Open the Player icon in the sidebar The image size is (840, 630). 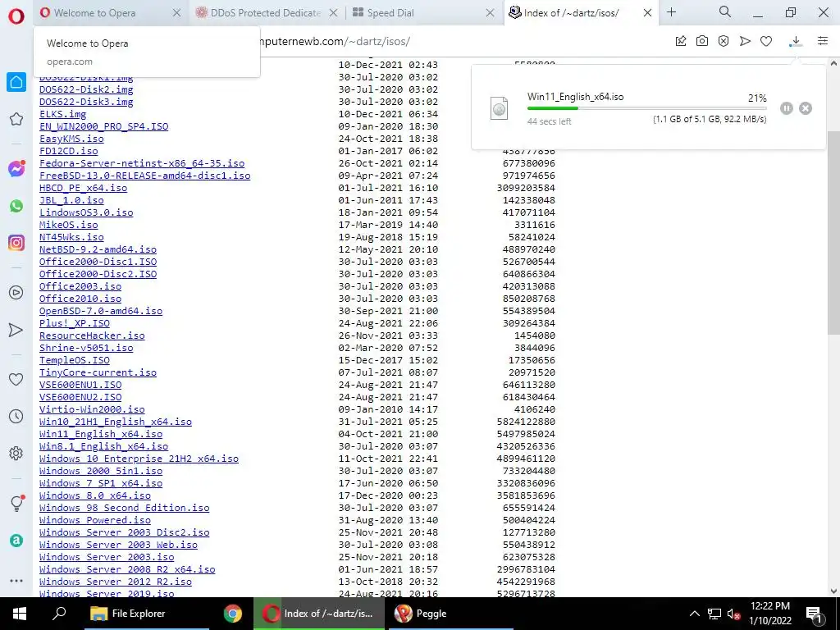pyautogui.click(x=16, y=293)
